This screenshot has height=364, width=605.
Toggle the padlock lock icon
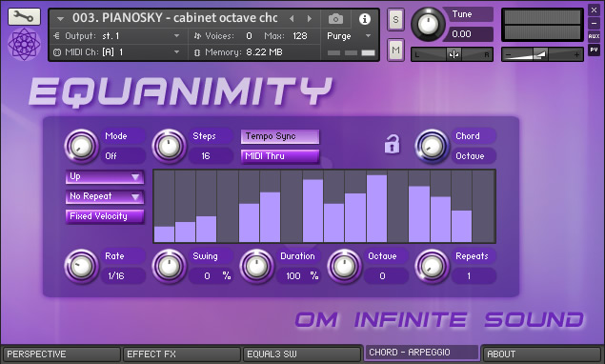click(392, 145)
